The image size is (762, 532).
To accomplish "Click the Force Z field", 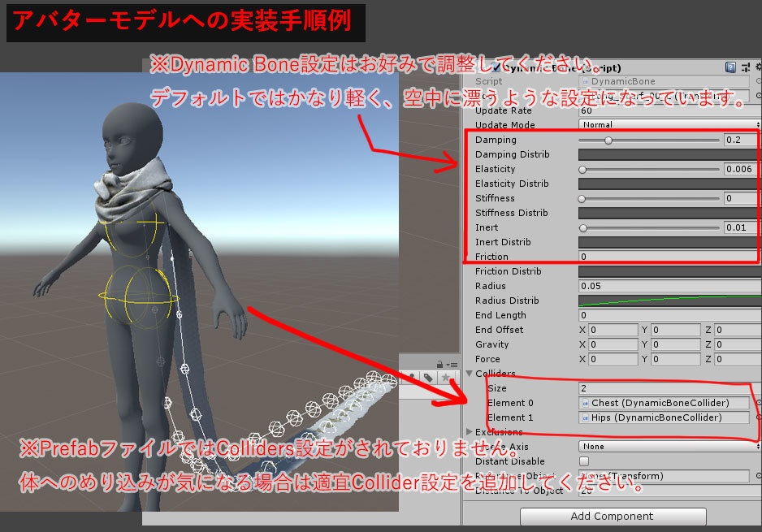I will tap(738, 359).
